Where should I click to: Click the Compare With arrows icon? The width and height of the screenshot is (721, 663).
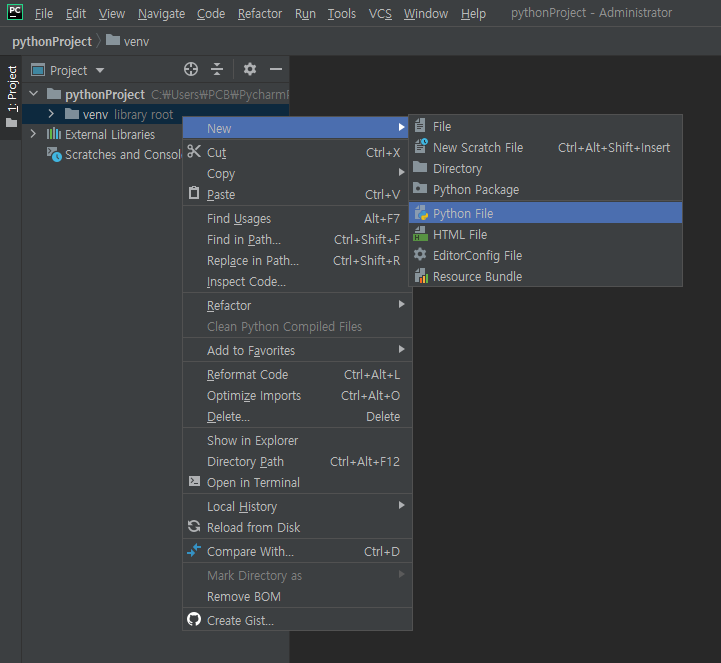(x=194, y=550)
